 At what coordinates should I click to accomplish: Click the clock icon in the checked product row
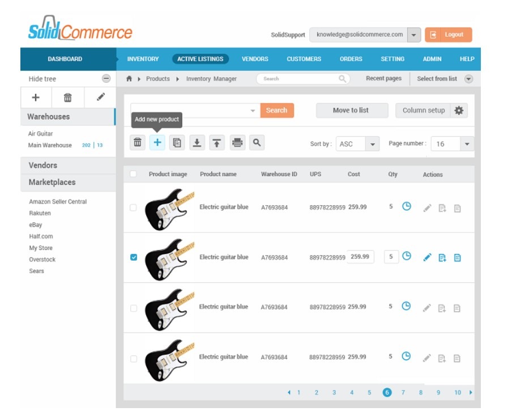point(407,256)
